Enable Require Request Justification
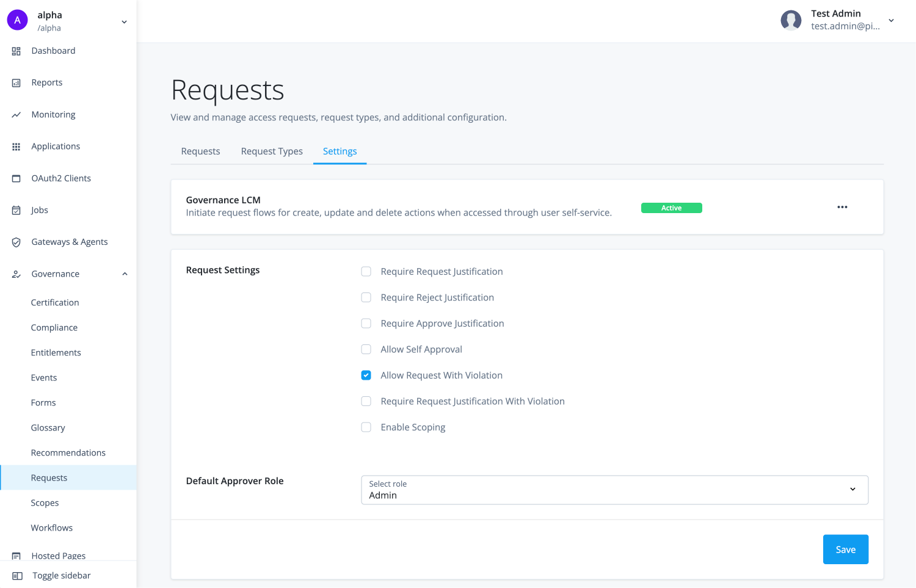 pos(366,271)
